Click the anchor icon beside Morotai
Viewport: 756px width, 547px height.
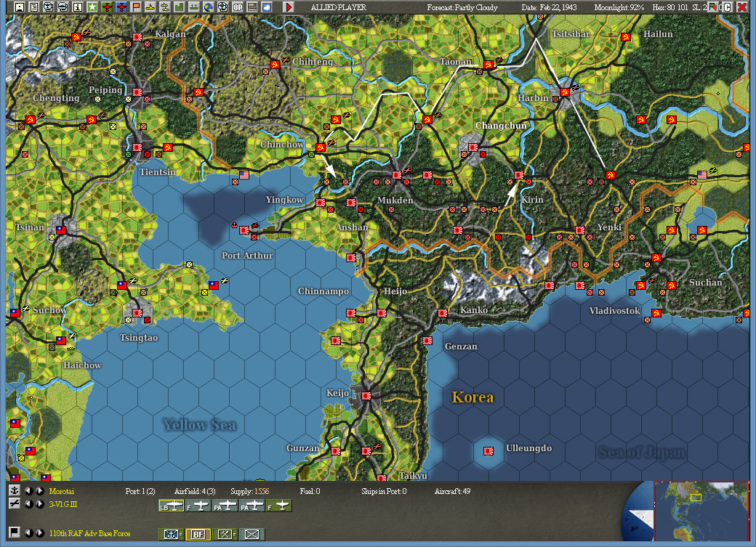tap(15, 490)
